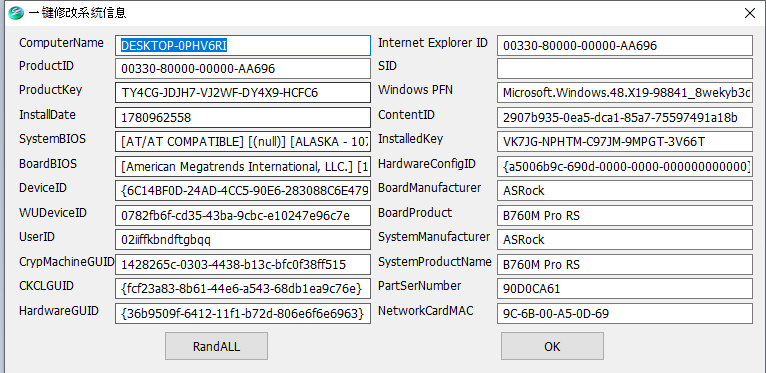Close the system info dialog
Screen dimensions: 766x373
click(x=750, y=13)
